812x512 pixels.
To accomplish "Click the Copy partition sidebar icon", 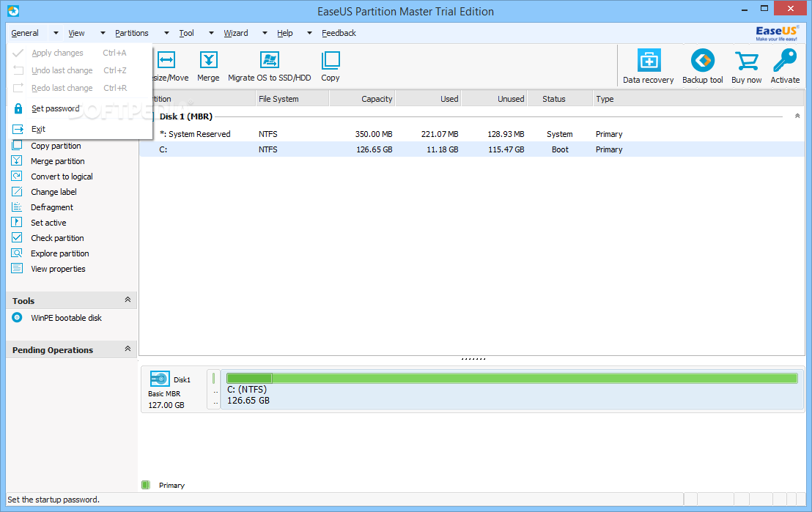I will (x=17, y=146).
